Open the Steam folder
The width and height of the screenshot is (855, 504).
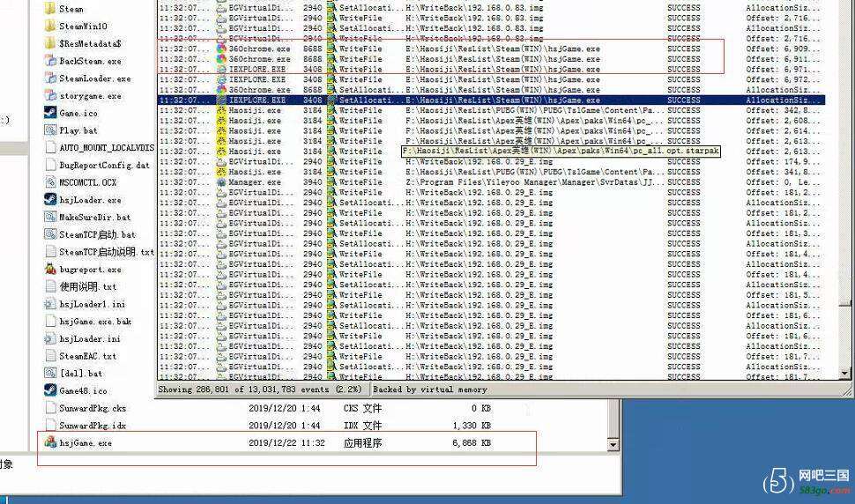(65, 9)
